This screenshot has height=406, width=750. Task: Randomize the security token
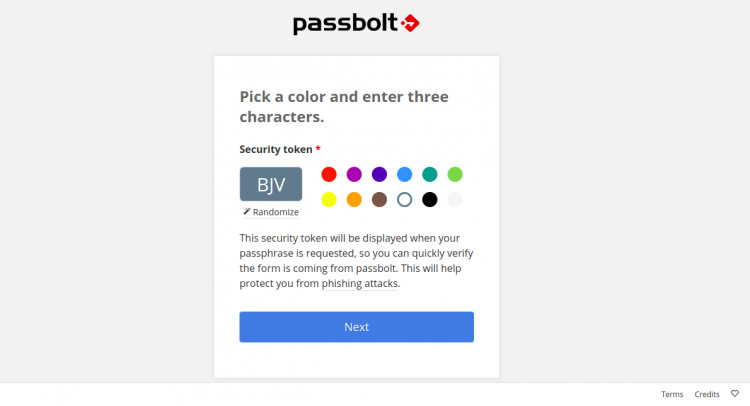coord(271,212)
